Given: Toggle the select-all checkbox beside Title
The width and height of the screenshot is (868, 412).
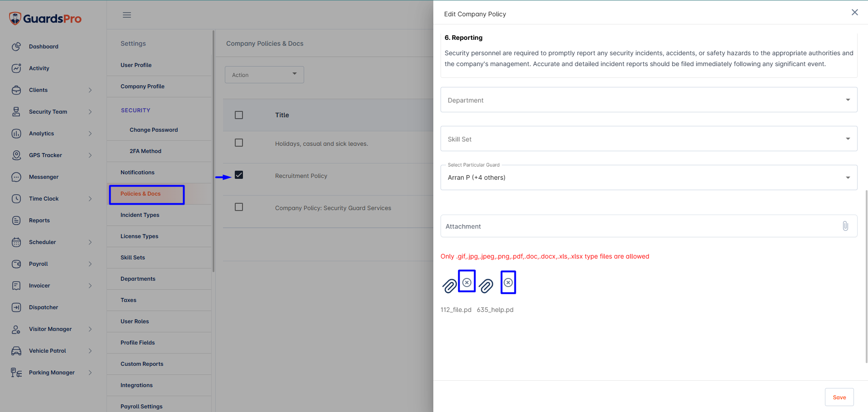Looking at the screenshot, I should [x=239, y=115].
